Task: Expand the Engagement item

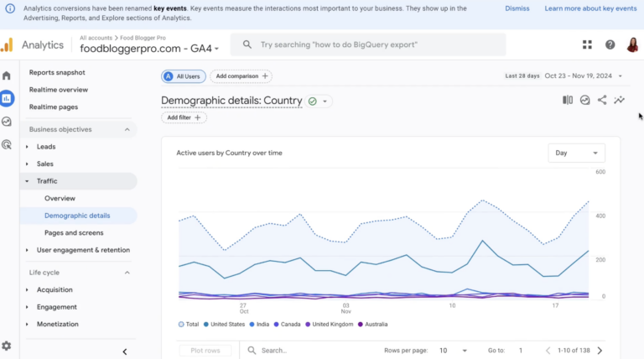Action: click(27, 307)
